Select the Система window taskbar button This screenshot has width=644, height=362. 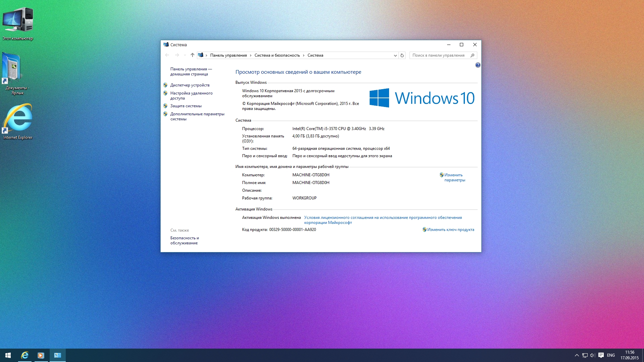[58, 355]
